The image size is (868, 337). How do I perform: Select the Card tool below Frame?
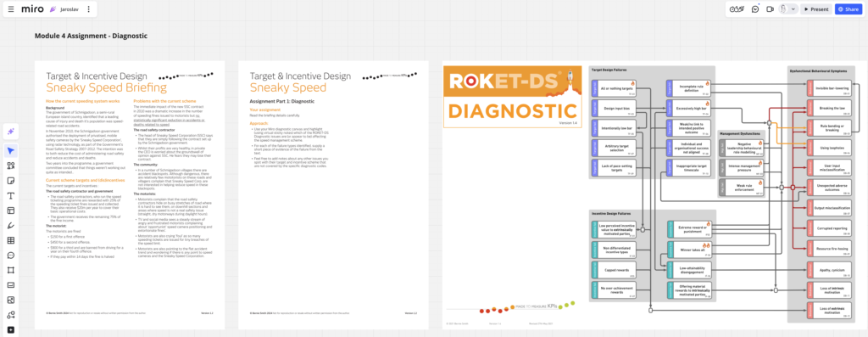pyautogui.click(x=10, y=285)
